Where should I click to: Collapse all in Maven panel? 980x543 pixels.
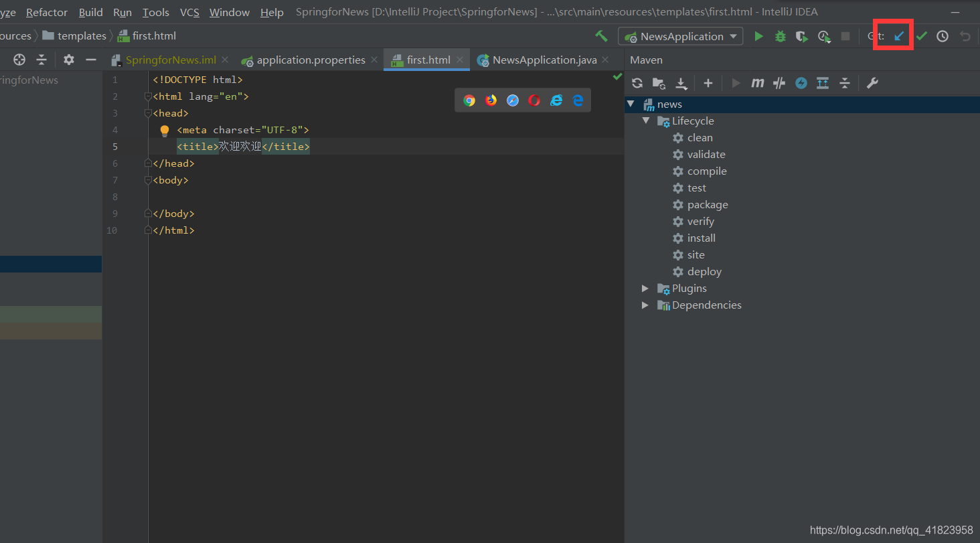(845, 83)
